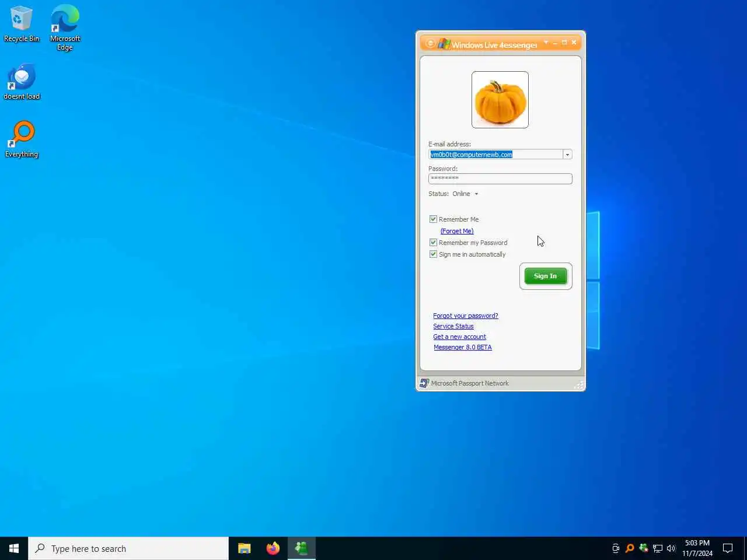Minimize the Windows Live Messenger window
The width and height of the screenshot is (747, 560).
click(x=555, y=43)
